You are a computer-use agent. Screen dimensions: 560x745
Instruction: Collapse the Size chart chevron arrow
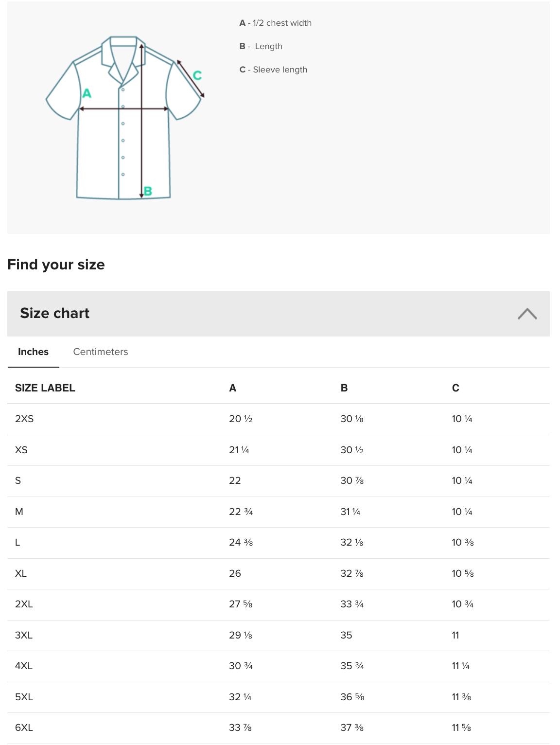(x=527, y=314)
